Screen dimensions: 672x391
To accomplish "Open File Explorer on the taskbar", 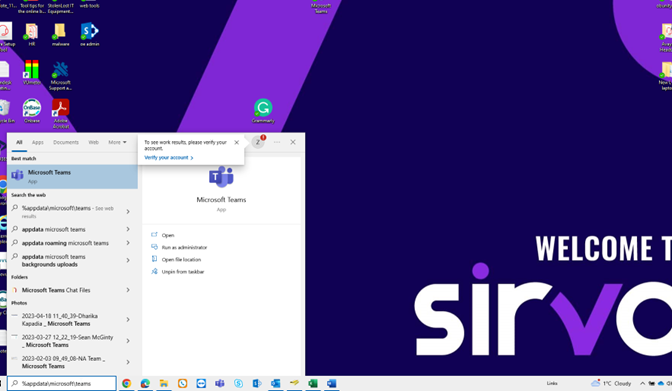I will coord(164,383).
